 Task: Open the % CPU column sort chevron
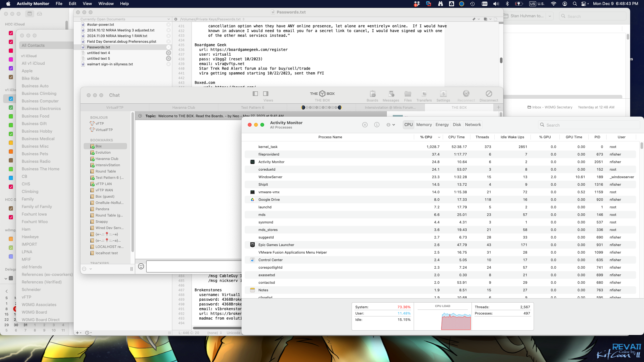click(439, 137)
